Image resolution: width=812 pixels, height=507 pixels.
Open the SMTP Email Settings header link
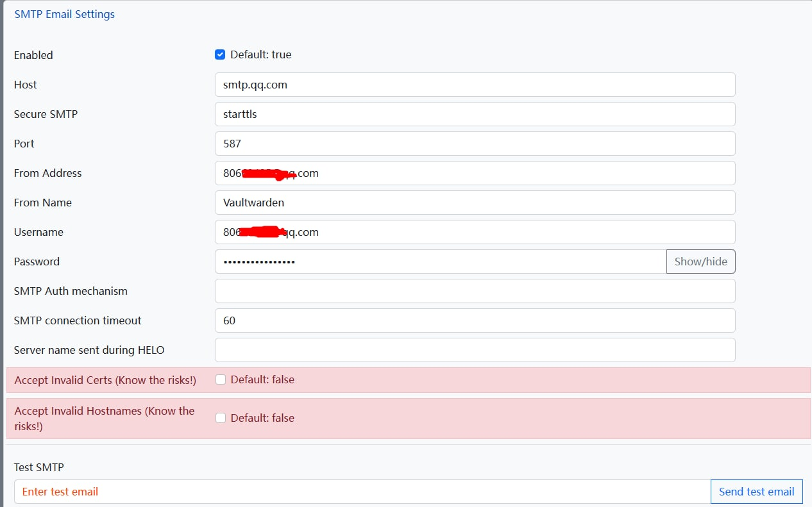pyautogui.click(x=64, y=14)
